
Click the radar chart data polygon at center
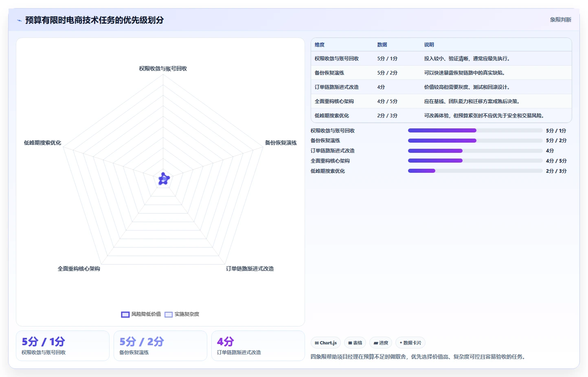tap(164, 179)
